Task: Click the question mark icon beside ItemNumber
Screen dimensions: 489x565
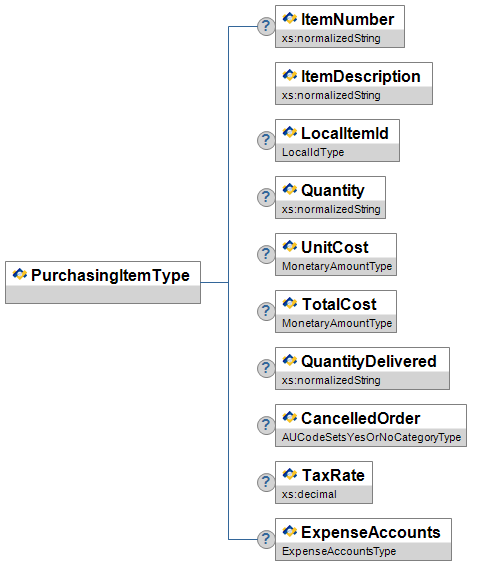Action: 266,26
